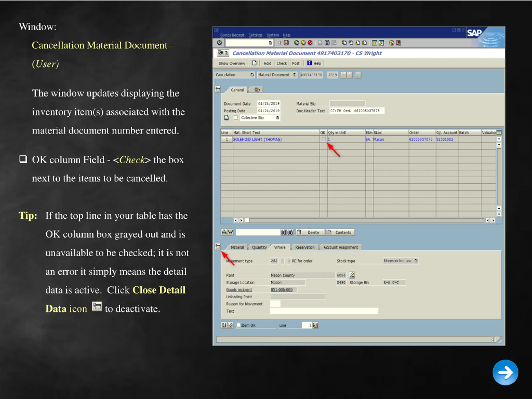Click the table's horizontal scrollbar track

point(367,220)
